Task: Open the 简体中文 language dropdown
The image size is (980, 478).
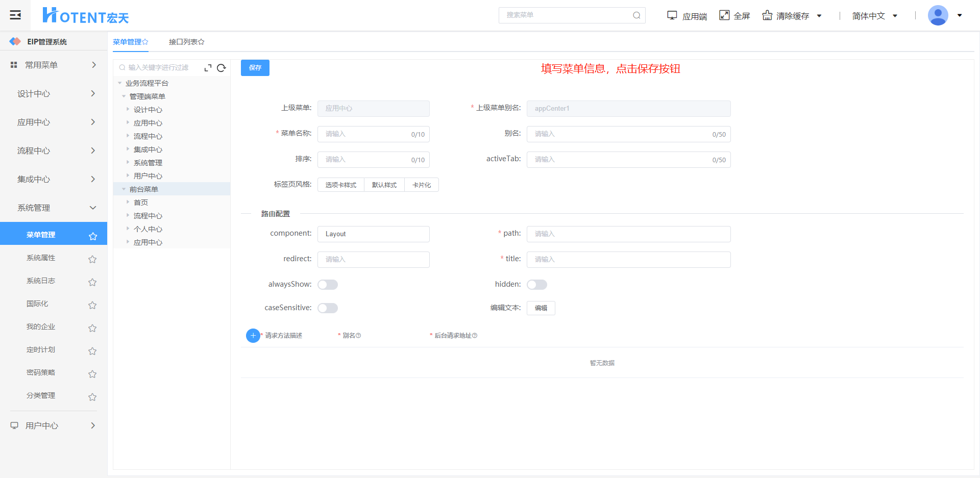Action: pos(874,16)
